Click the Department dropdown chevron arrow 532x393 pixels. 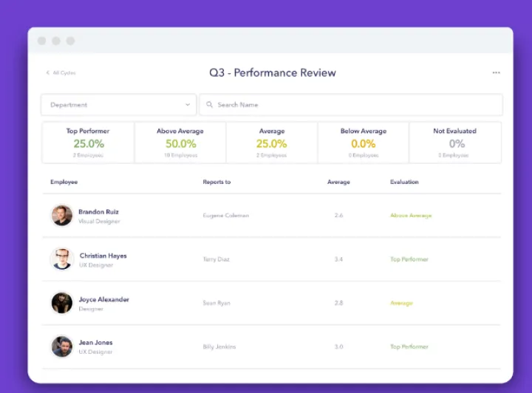(x=188, y=105)
